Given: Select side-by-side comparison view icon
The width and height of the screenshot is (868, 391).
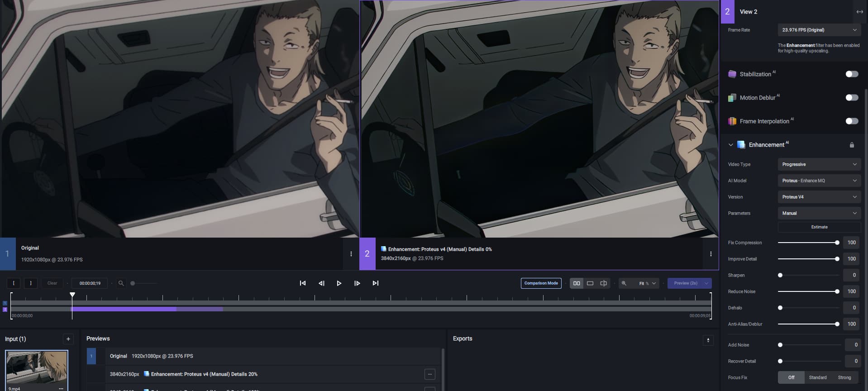Looking at the screenshot, I should (577, 283).
